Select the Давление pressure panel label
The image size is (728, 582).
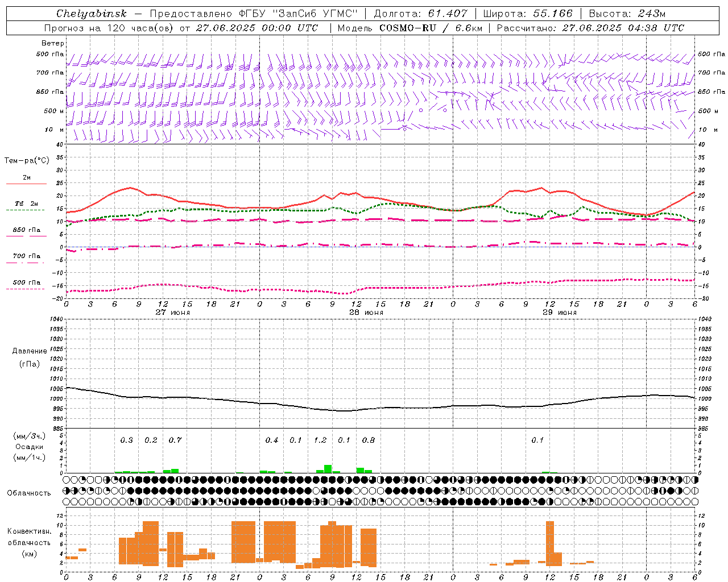click(x=30, y=351)
